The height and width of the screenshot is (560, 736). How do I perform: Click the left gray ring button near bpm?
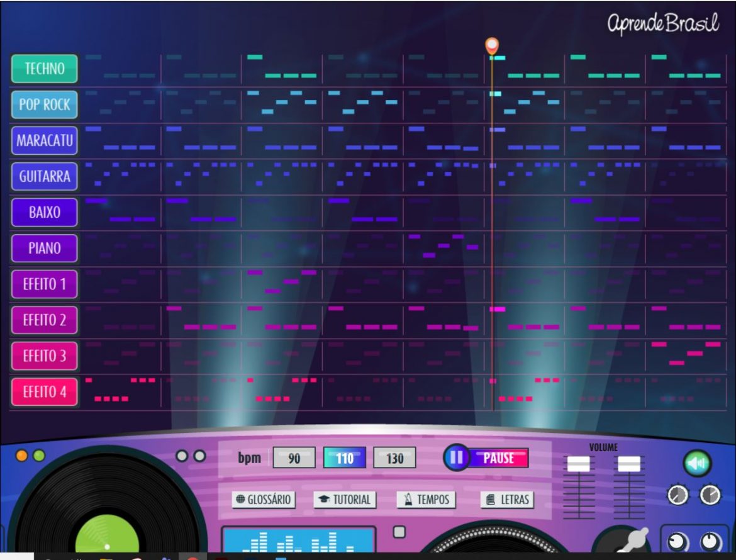(x=182, y=456)
